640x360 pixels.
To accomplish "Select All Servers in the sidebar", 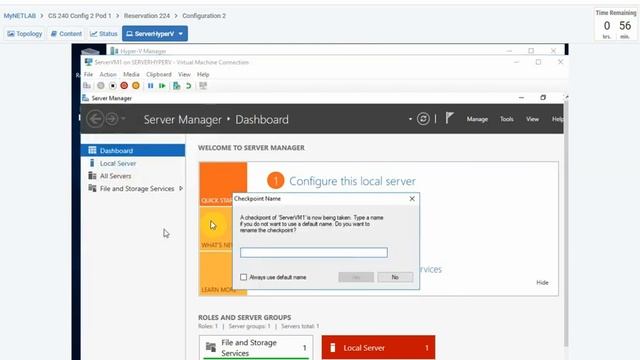I will tap(133, 176).
